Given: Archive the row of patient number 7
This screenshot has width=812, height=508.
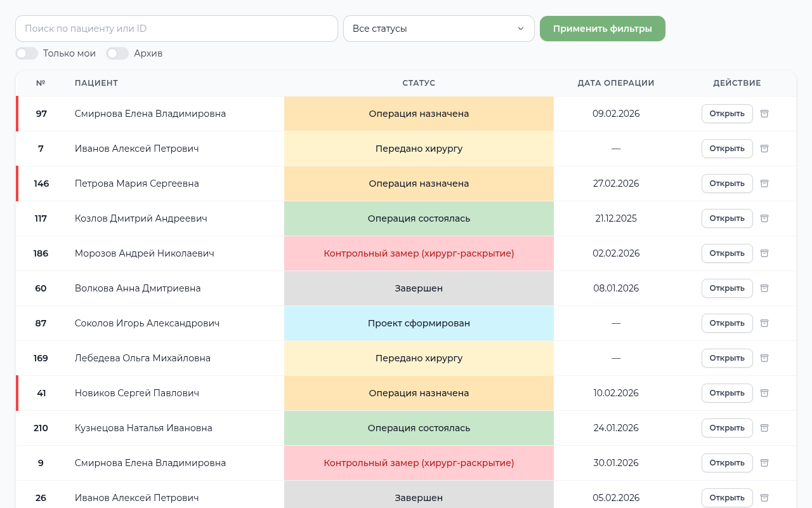Looking at the screenshot, I should pyautogui.click(x=764, y=149).
